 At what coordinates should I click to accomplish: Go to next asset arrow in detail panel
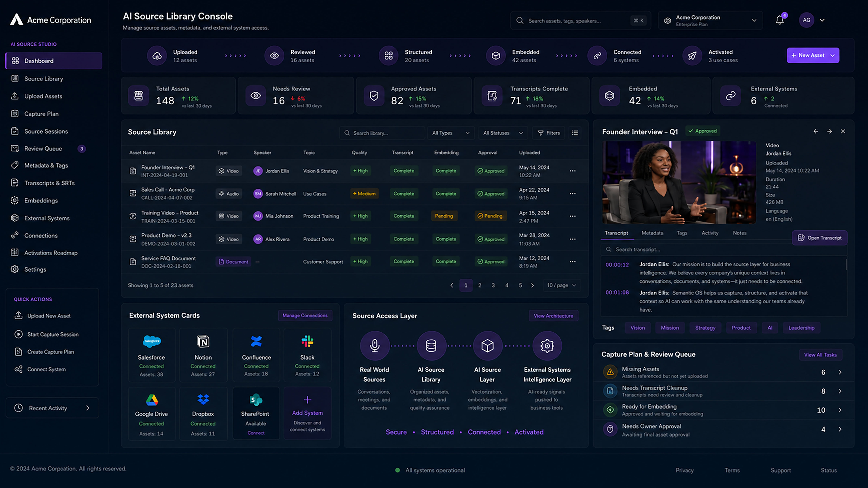pyautogui.click(x=829, y=131)
